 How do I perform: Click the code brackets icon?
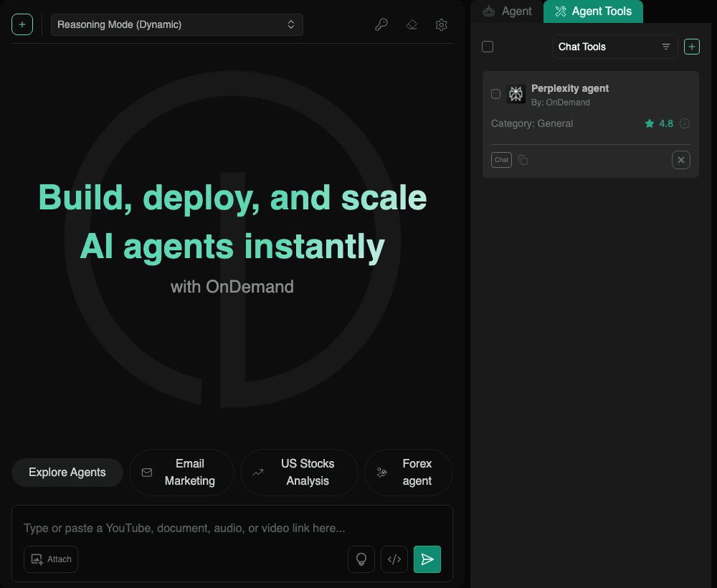[x=394, y=559]
